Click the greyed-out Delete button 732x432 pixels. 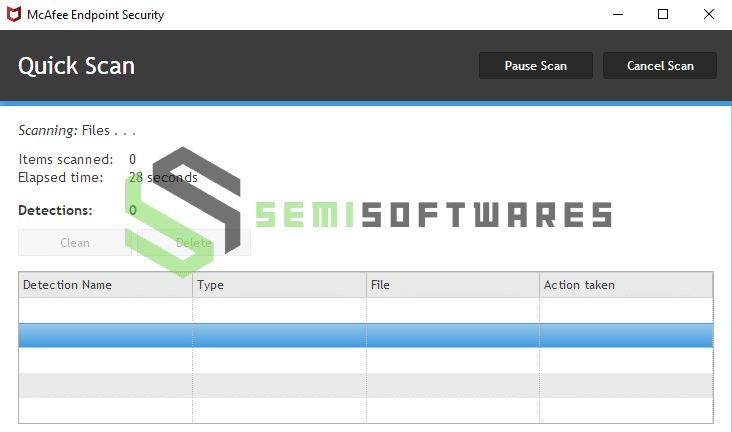[x=194, y=242]
